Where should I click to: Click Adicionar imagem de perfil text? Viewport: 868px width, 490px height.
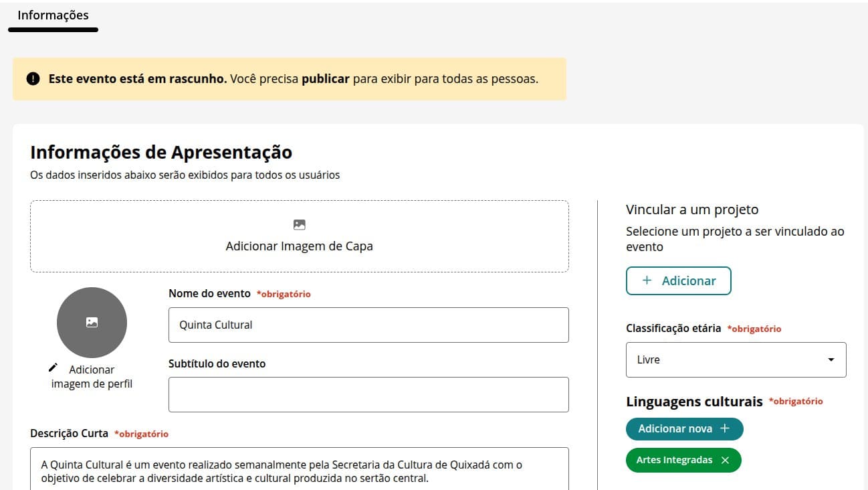(92, 377)
